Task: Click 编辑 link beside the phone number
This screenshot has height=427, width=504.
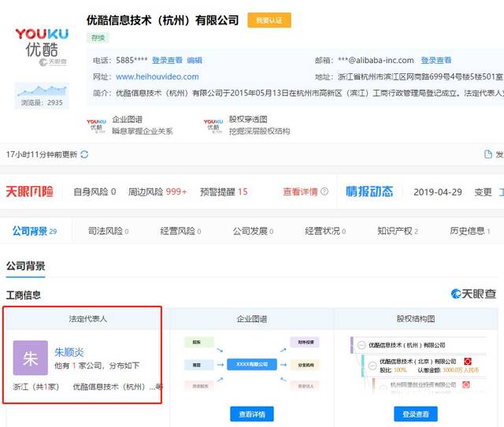Action: [x=195, y=60]
